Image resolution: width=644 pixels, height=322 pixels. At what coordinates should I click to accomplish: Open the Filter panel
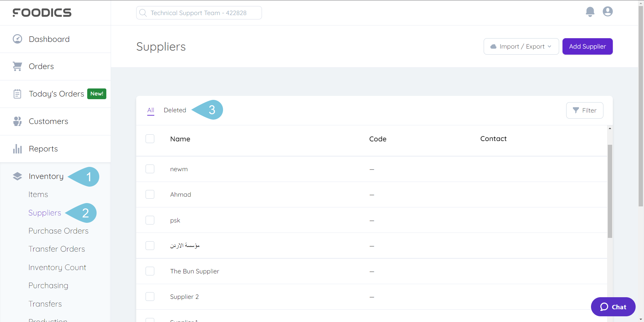[x=585, y=110]
